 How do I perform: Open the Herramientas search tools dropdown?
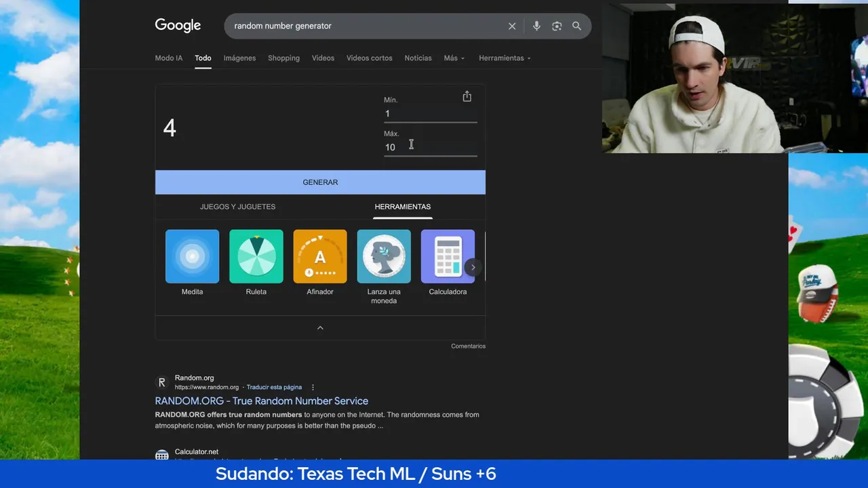tap(505, 58)
